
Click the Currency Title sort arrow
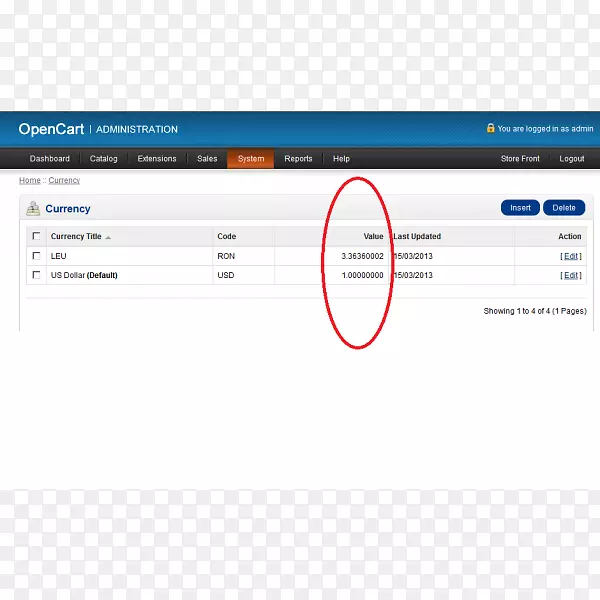[x=108, y=238]
